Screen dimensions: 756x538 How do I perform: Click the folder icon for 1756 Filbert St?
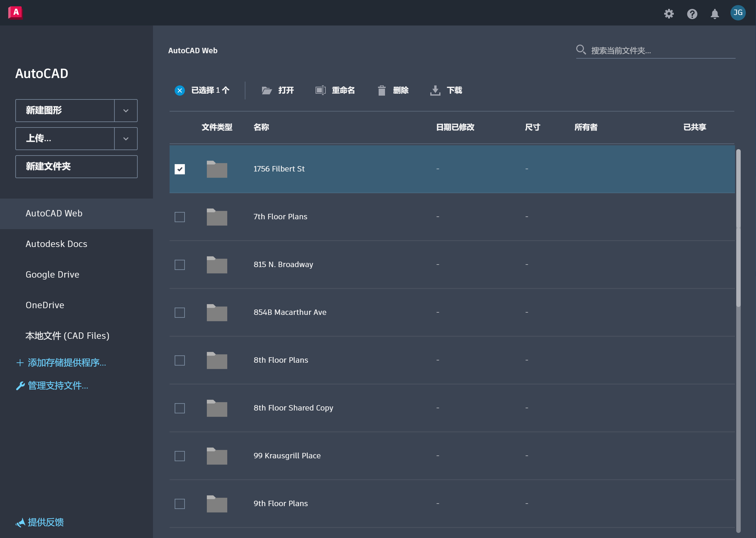click(x=217, y=169)
